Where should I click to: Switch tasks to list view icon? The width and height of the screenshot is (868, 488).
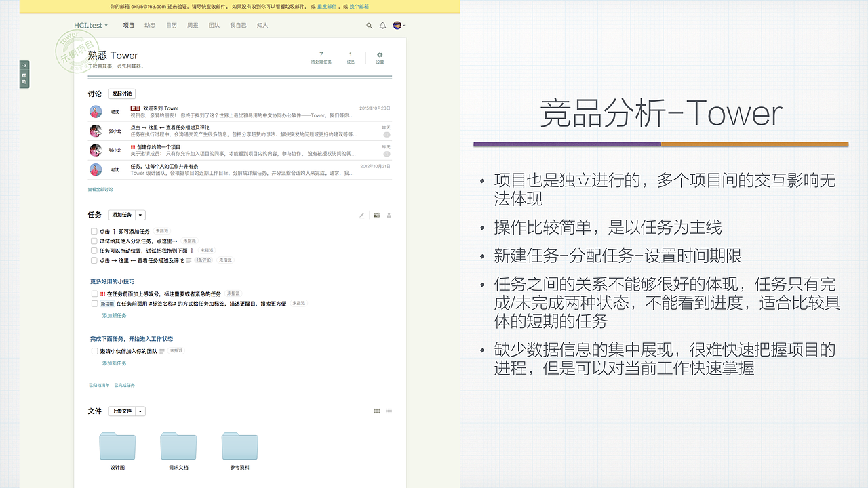(376, 216)
